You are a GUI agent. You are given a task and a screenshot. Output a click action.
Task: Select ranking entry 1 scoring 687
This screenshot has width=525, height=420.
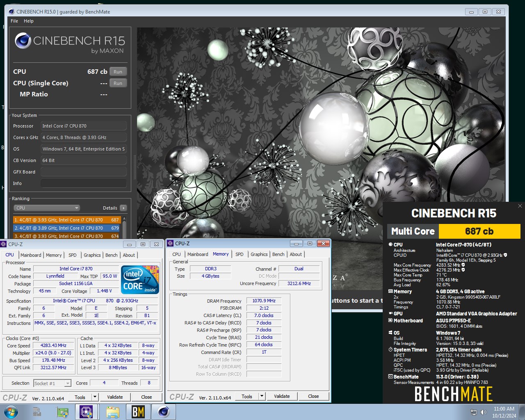click(67, 220)
